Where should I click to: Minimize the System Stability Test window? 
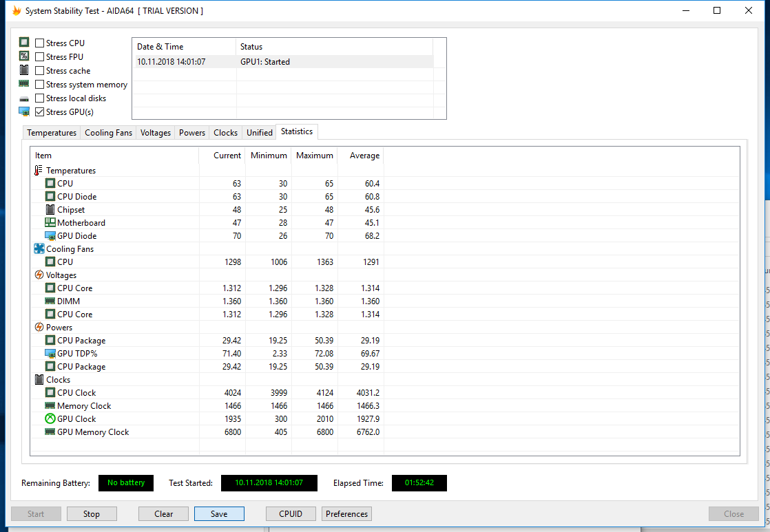tap(686, 10)
